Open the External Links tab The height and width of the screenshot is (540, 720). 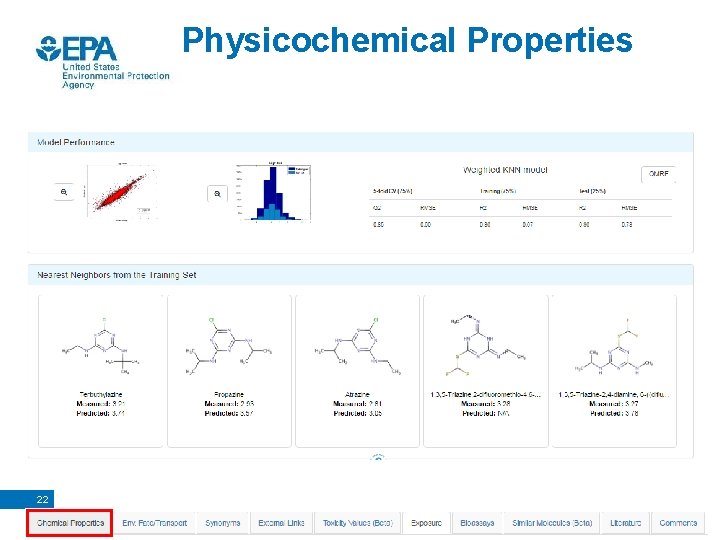pos(281,523)
